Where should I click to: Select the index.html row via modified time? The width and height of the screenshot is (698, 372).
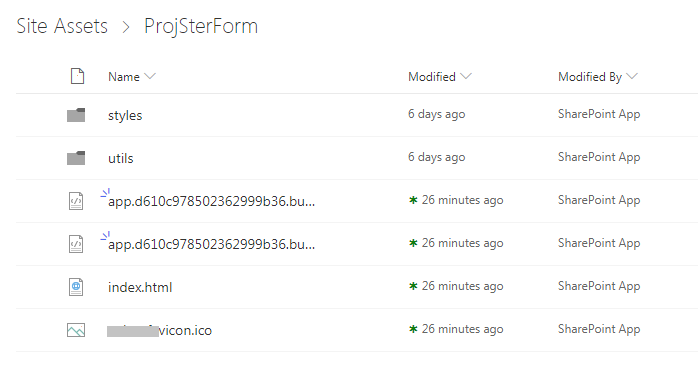pyautogui.click(x=456, y=286)
